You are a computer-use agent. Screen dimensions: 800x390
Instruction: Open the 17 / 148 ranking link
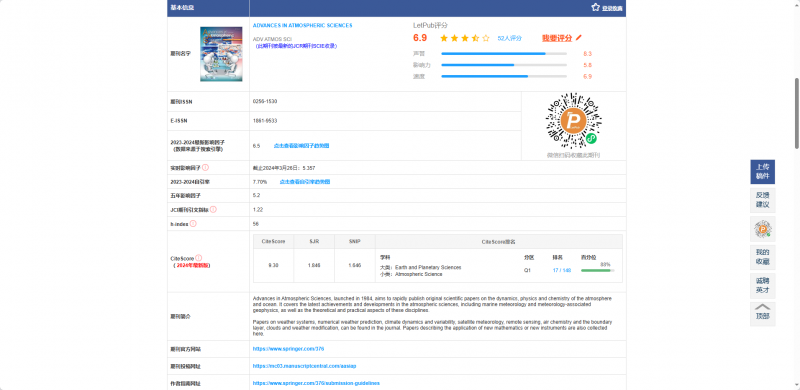(x=562, y=271)
